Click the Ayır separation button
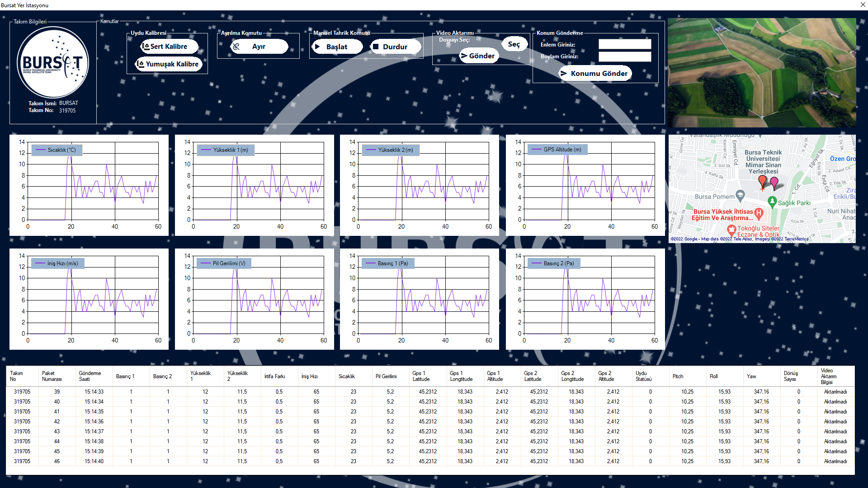 259,47
